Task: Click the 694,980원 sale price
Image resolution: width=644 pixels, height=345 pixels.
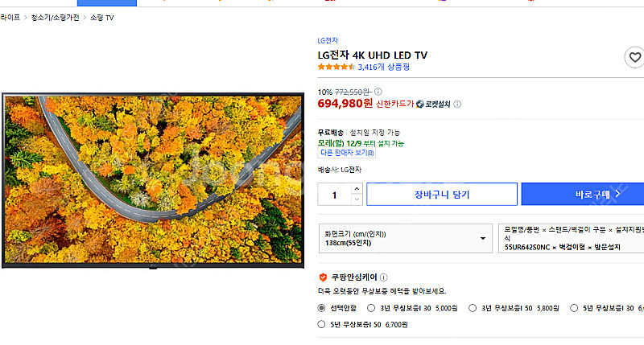Action: pyautogui.click(x=345, y=103)
